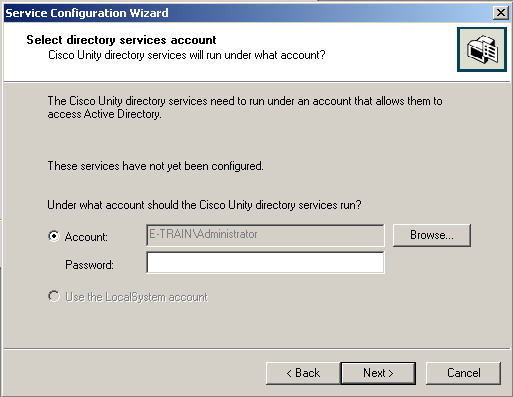Viewport: 513px width, 397px height.
Task: Cancel the Service Configuration Wizard
Action: coord(463,373)
